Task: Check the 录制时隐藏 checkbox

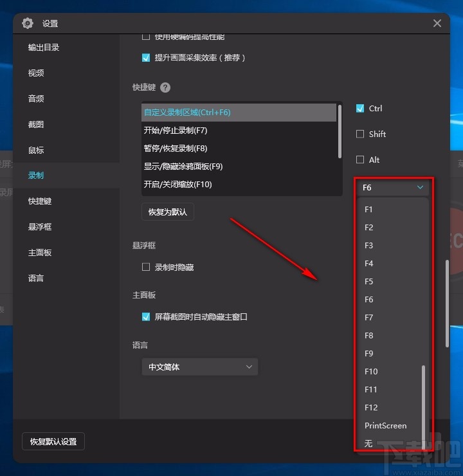Action: point(146,267)
